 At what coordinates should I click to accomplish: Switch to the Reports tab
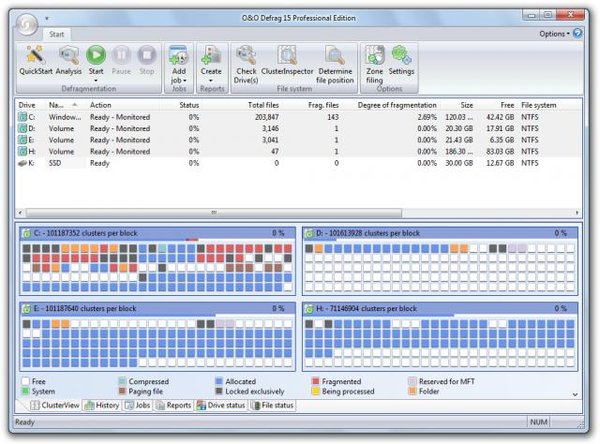[173, 405]
